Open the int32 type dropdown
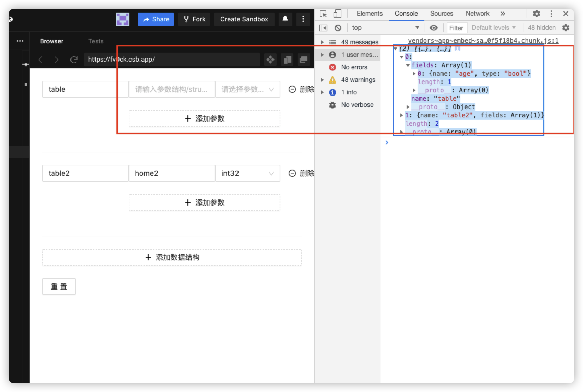583x392 pixels. (247, 173)
